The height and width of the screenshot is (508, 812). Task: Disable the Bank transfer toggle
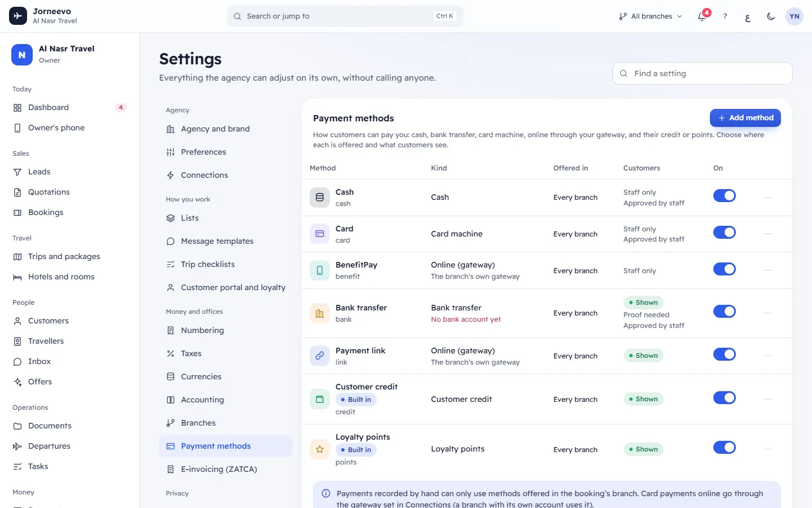725,312
